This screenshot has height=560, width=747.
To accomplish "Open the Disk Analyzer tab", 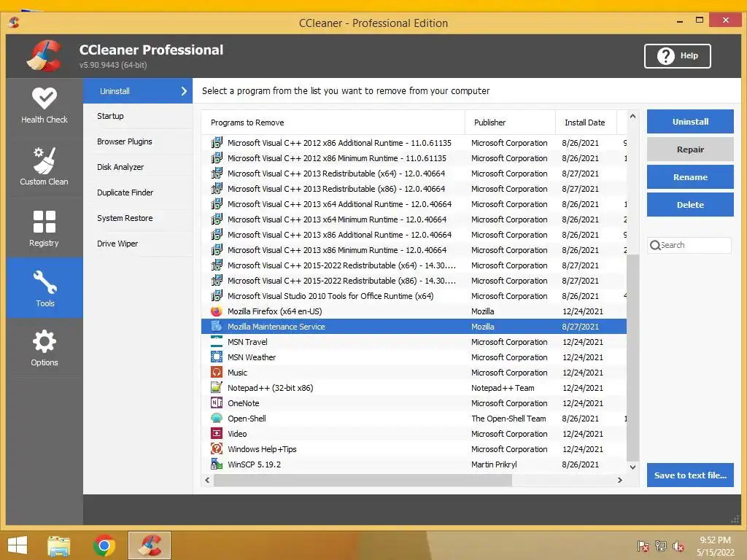I will coord(138,167).
